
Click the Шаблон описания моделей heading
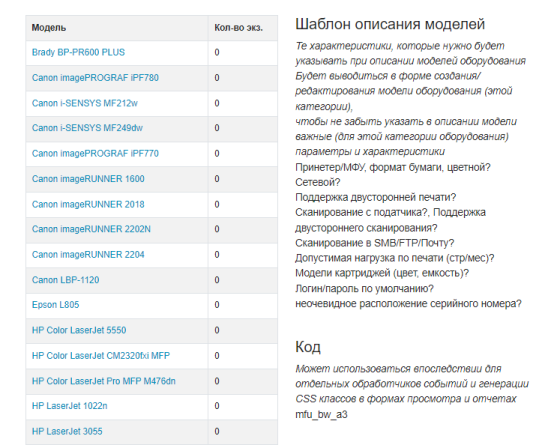[390, 24]
